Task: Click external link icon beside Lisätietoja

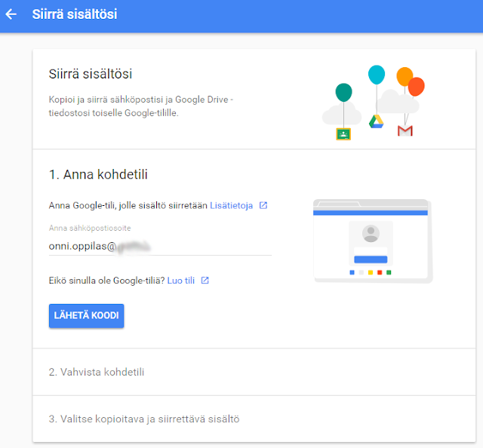Action: pyautogui.click(x=263, y=205)
